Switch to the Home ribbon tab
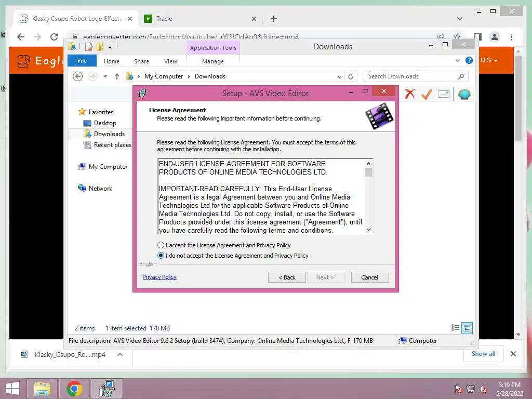Screen dimensions: 532x399 (112, 61)
